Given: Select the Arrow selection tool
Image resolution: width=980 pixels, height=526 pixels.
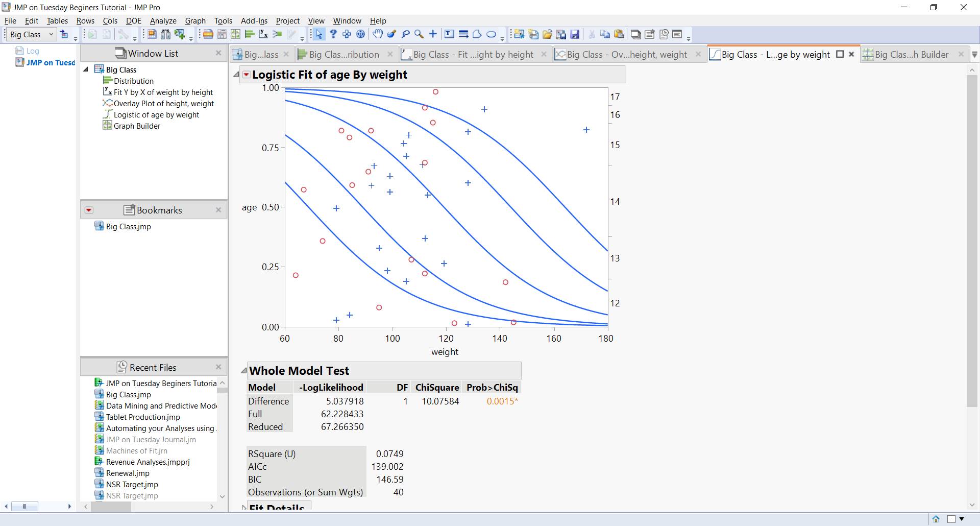Looking at the screenshot, I should [318, 34].
